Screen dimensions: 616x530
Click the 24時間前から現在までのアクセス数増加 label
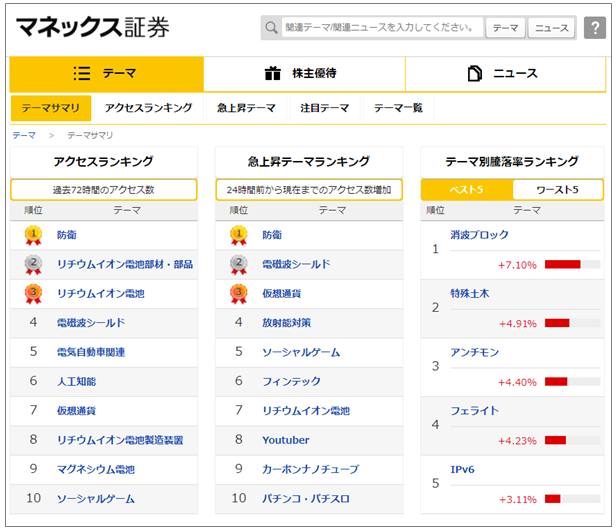click(309, 190)
